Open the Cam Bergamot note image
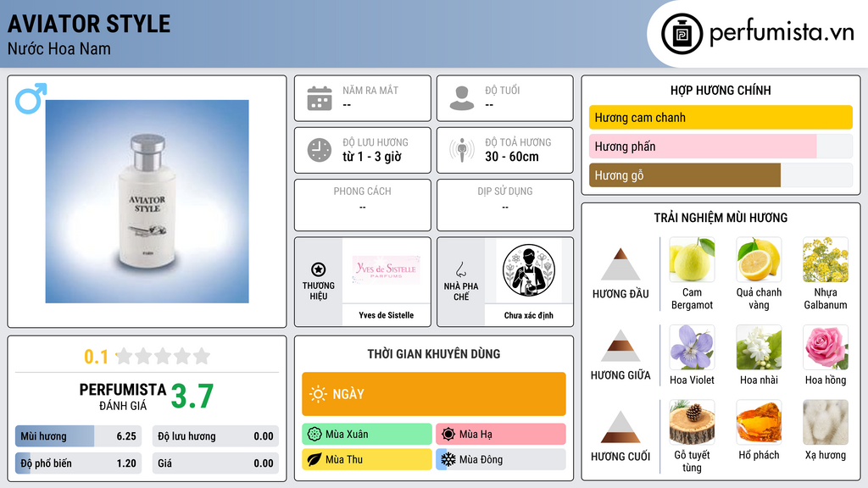 [x=692, y=259]
